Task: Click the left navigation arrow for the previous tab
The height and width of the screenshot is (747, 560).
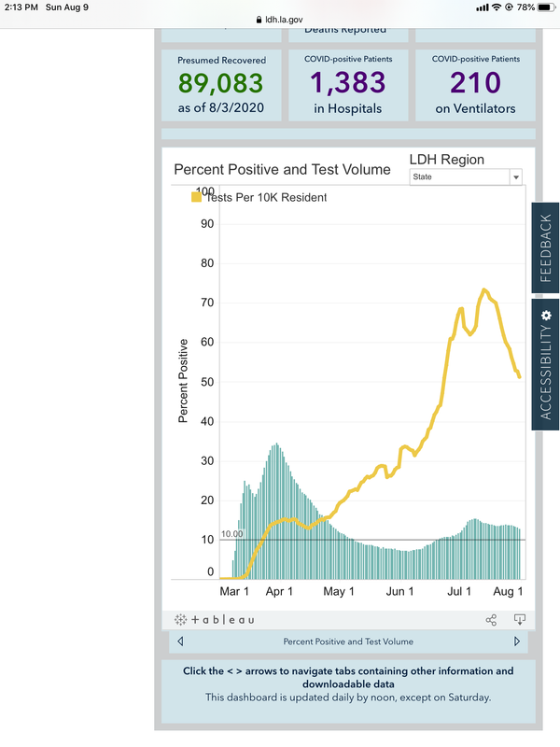Action: [180, 641]
